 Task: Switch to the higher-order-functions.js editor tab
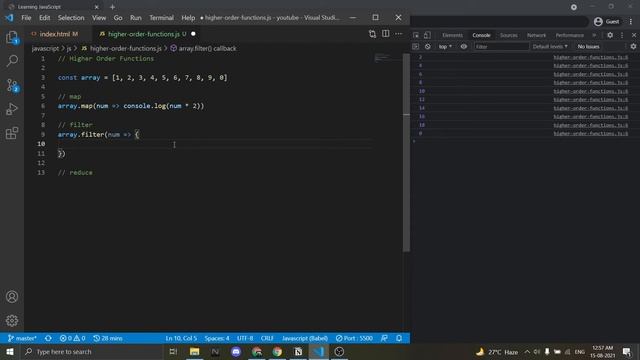tap(143, 34)
